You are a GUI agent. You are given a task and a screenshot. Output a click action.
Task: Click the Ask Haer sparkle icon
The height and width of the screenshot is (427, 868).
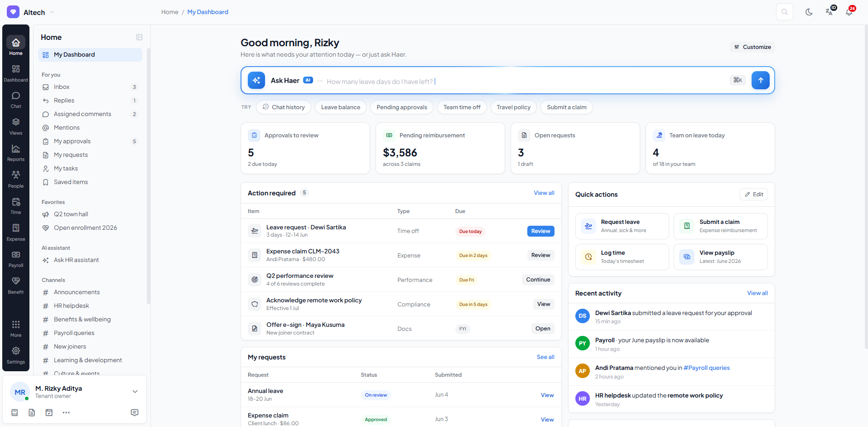pos(256,80)
